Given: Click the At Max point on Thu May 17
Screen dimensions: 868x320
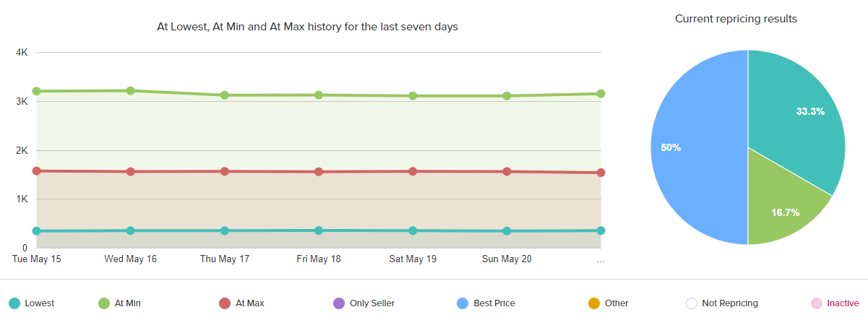Looking at the screenshot, I should coord(225,171).
